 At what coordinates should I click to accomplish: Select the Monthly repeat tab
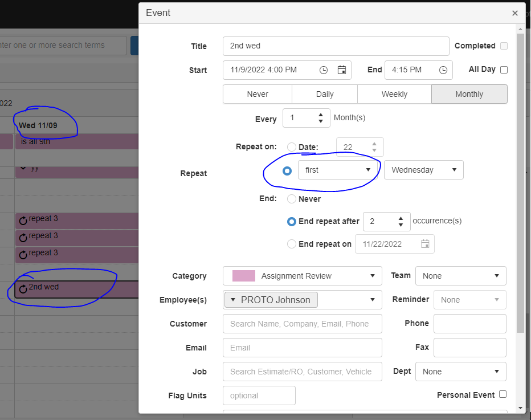click(x=469, y=94)
